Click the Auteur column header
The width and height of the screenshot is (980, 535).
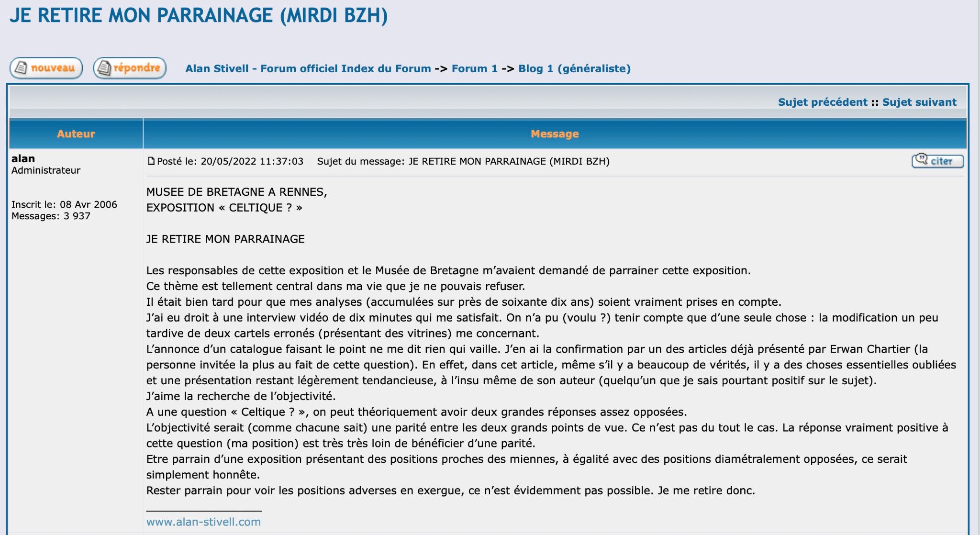(76, 134)
